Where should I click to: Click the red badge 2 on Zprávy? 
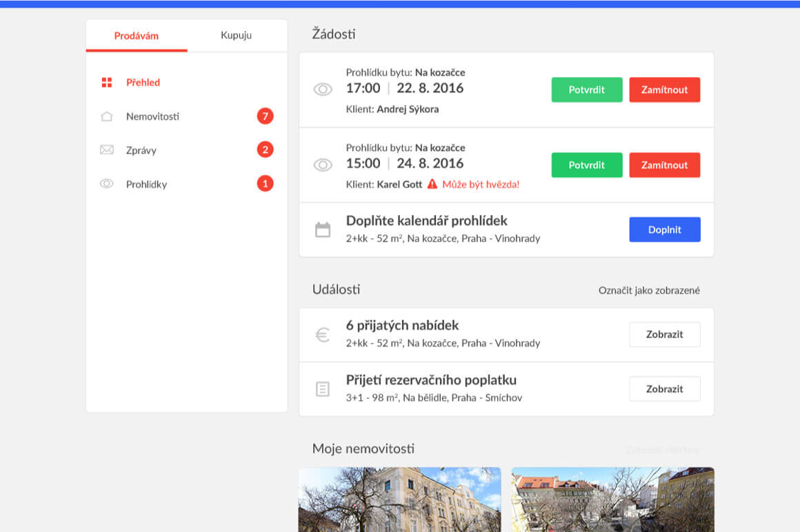[x=265, y=150]
